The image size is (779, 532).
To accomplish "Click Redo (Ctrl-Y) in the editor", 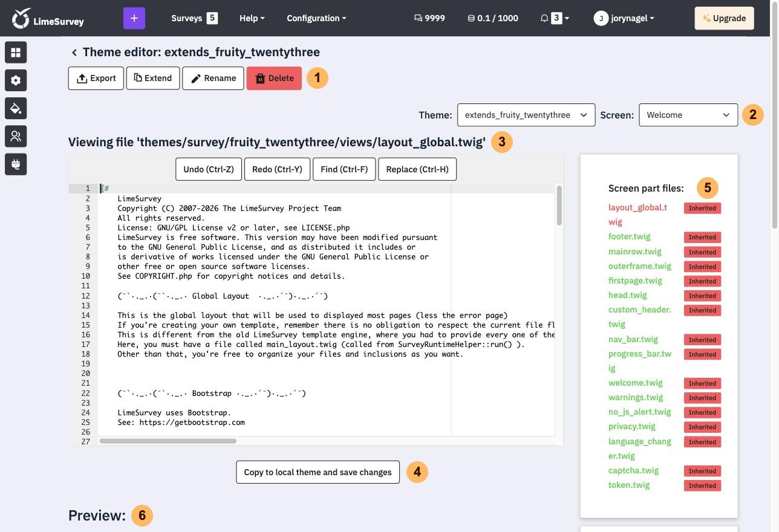I will [277, 169].
